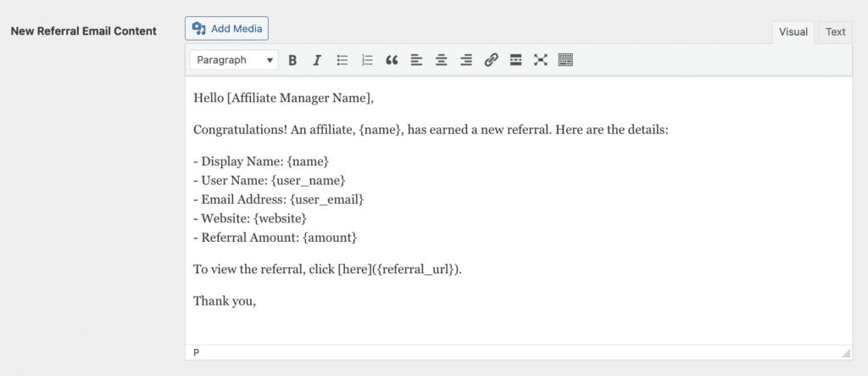Viewport: 868px width, 376px height.
Task: Click the 'To view the referral' line
Action: [x=327, y=270]
